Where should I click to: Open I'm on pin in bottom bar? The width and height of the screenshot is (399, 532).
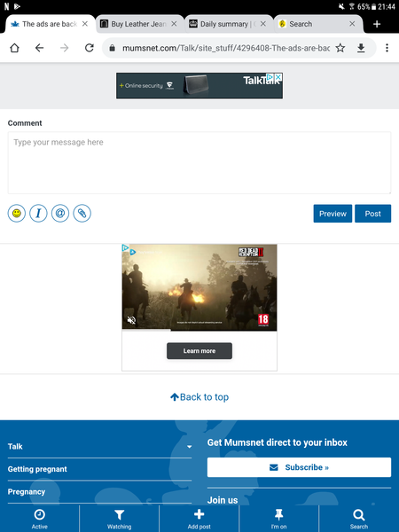pyautogui.click(x=279, y=519)
